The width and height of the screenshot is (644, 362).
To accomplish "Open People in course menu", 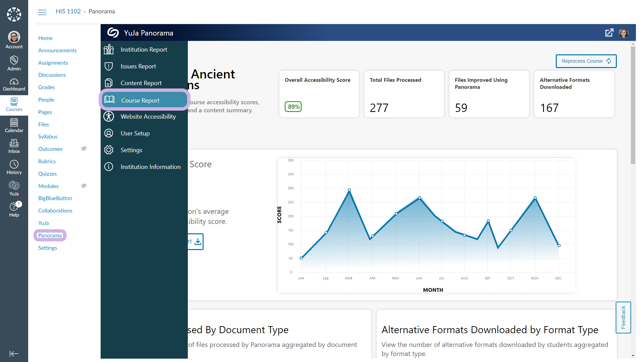I will (x=46, y=100).
